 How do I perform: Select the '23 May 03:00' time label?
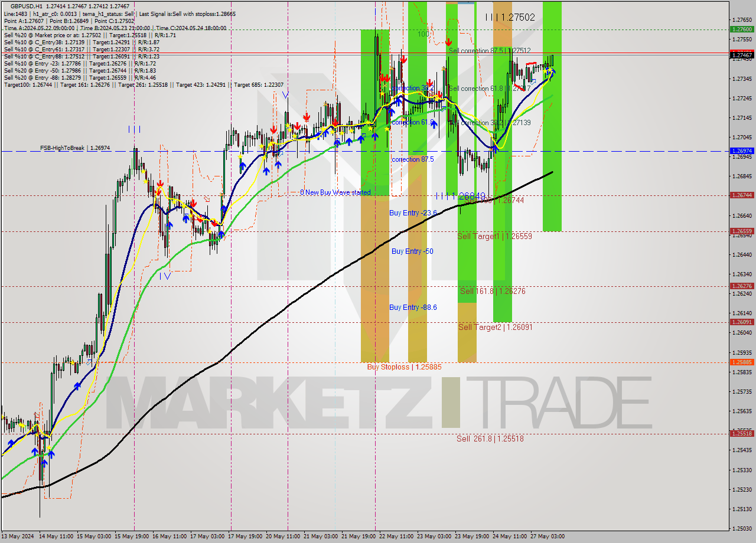pyautogui.click(x=434, y=537)
